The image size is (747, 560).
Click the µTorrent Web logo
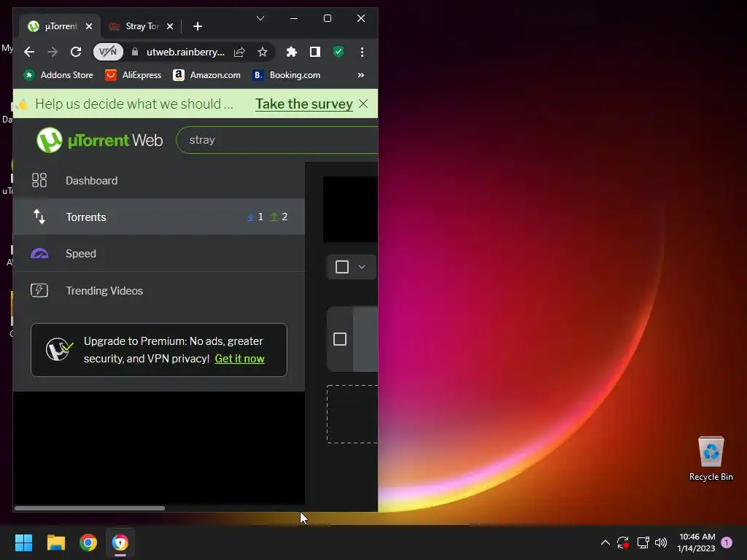99,140
